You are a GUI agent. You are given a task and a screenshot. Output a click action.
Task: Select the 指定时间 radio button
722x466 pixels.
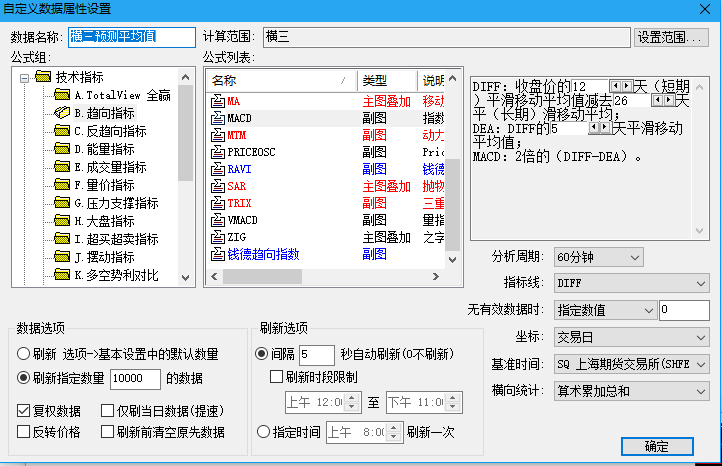pos(264,432)
